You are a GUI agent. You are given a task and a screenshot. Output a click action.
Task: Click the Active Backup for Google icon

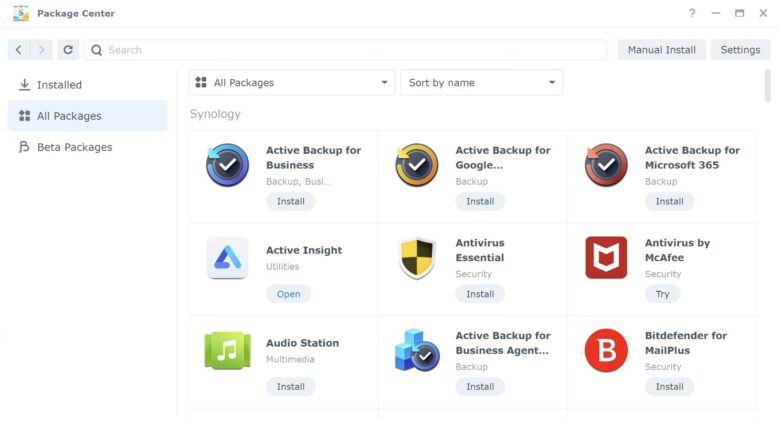(416, 165)
